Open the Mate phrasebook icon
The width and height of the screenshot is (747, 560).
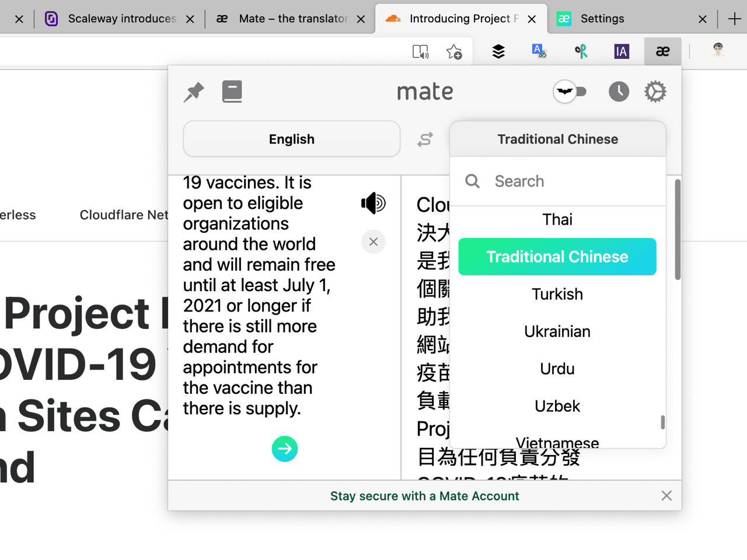pos(232,92)
